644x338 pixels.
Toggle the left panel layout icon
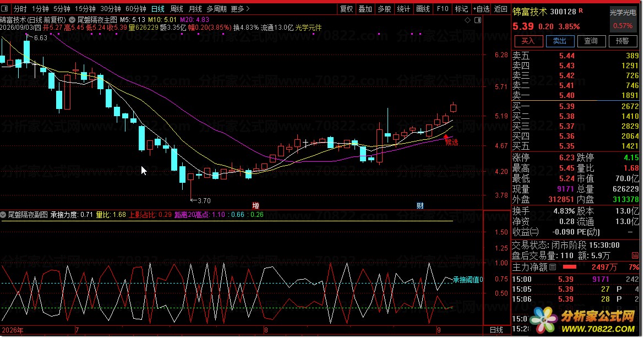click(4, 9)
